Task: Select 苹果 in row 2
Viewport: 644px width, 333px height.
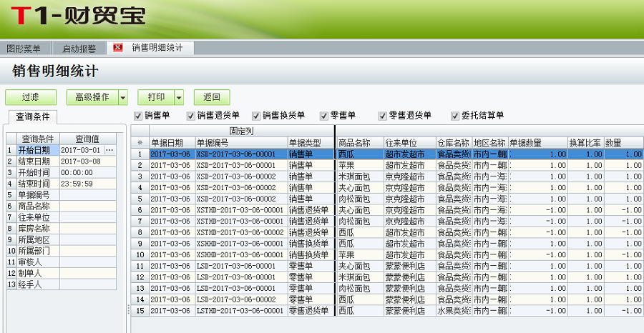Action: click(360, 165)
